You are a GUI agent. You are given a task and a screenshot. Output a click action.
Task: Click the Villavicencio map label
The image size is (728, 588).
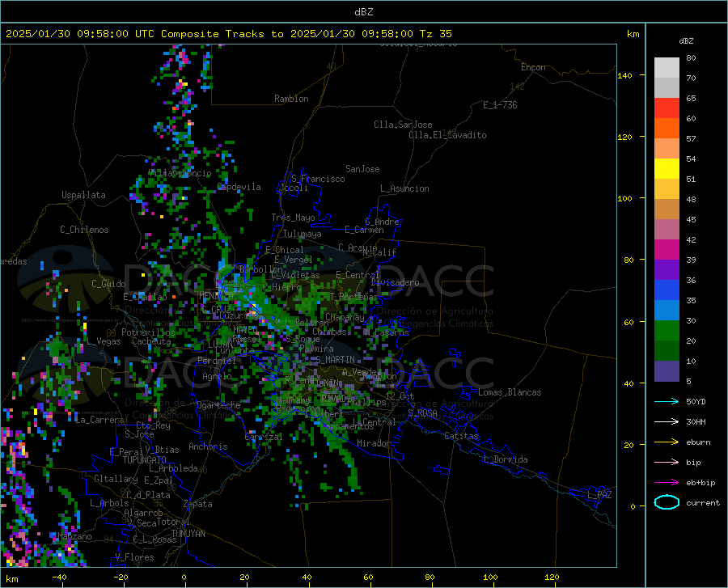(180, 173)
